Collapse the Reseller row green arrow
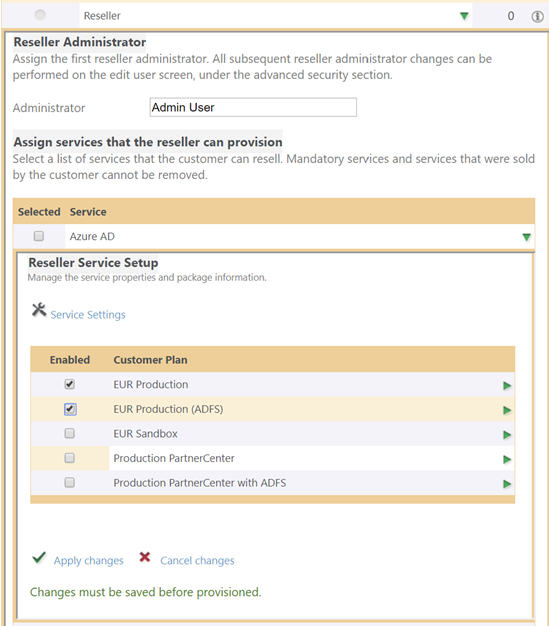 coord(464,16)
